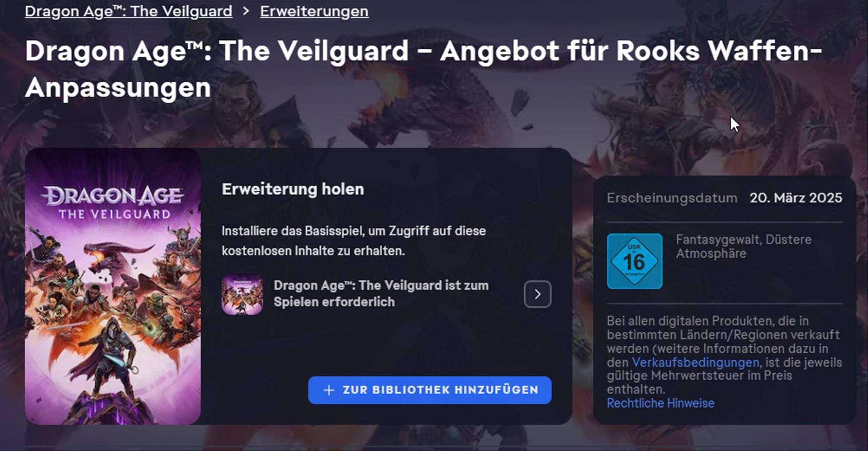Click the Fantasygewalt, Düstere Atmosphäre descriptor
The height and width of the screenshot is (451, 868).
point(743,246)
